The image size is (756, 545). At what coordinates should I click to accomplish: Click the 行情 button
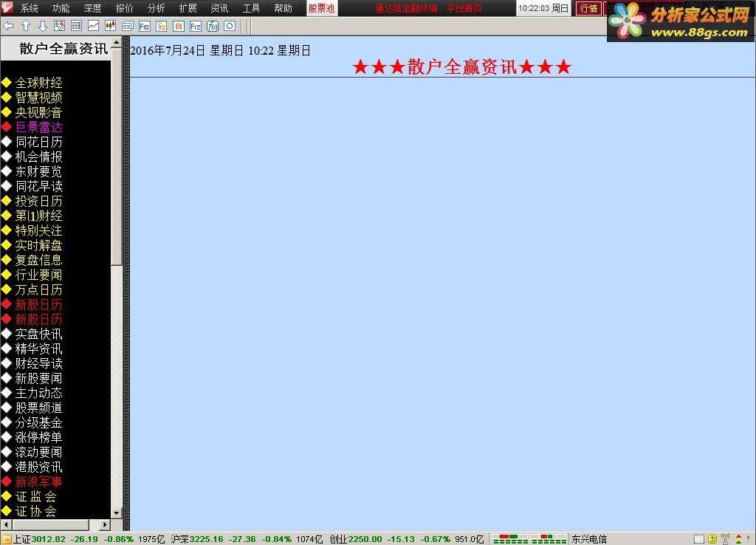[588, 8]
